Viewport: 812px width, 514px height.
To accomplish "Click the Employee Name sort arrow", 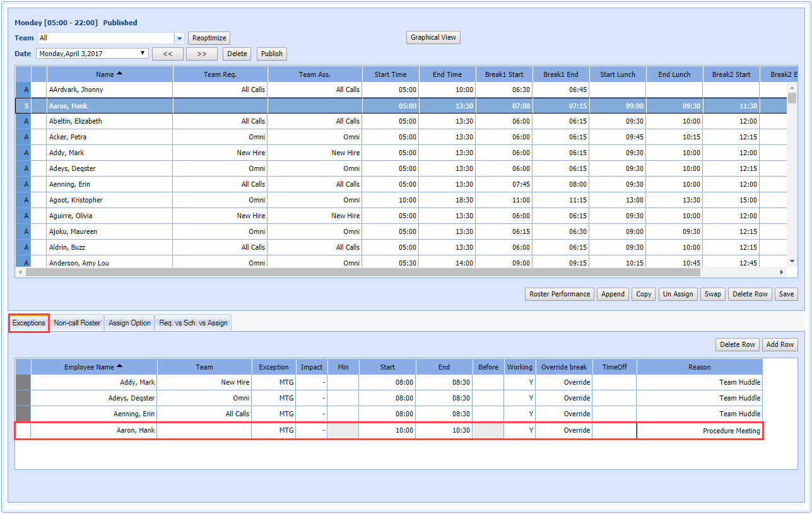I will 120,366.
